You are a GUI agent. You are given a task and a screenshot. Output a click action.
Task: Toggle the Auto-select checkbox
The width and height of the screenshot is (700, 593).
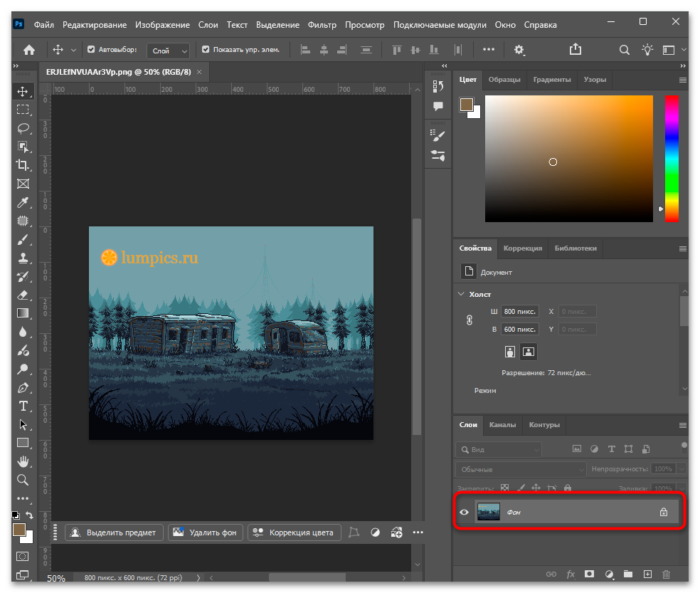[x=91, y=50]
